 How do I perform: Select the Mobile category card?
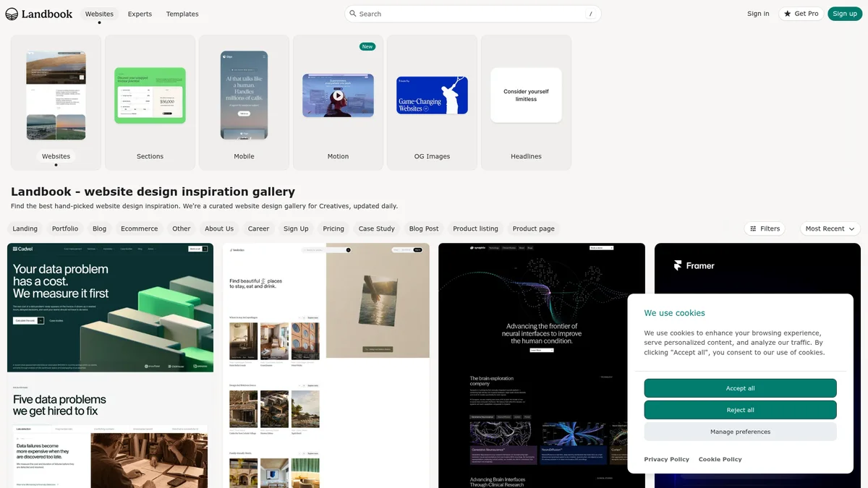[244, 103]
